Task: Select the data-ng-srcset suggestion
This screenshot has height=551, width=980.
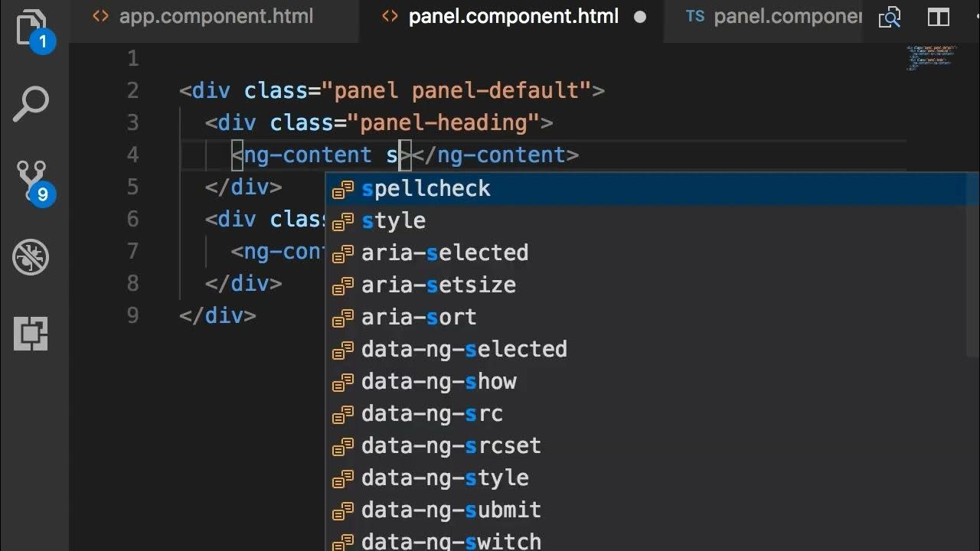Action: coord(451,446)
